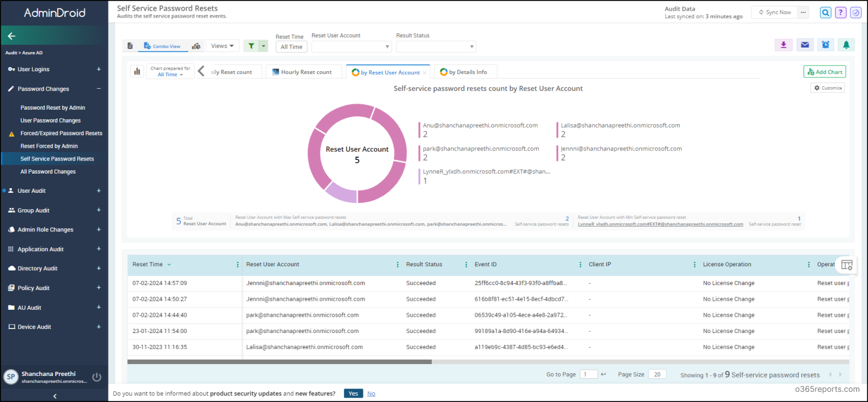Click the power logout icon next to Shanchana Preethi

[x=97, y=377]
